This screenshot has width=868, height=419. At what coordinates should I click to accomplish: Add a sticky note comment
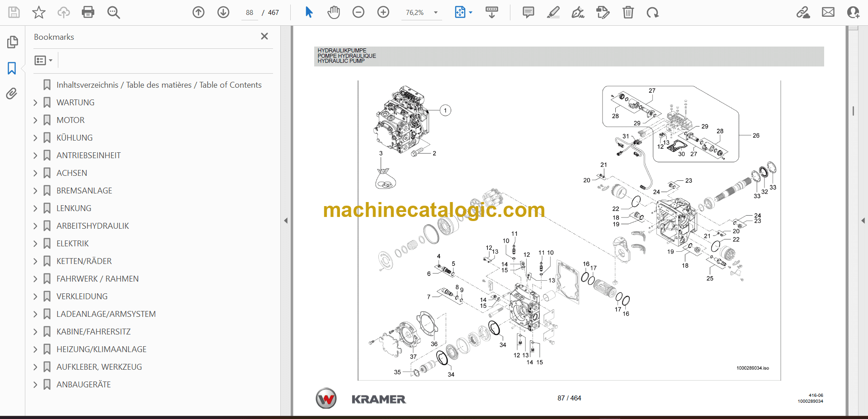[528, 12]
